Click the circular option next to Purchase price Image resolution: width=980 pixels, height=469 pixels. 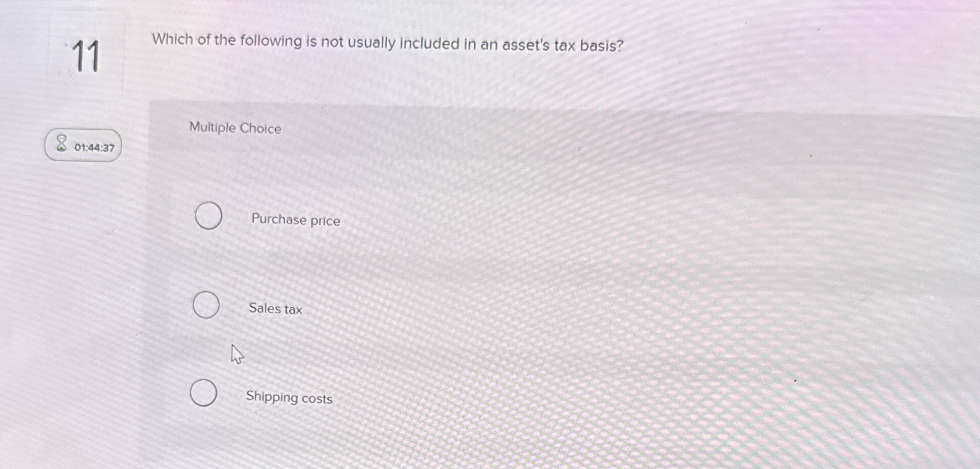[208, 216]
